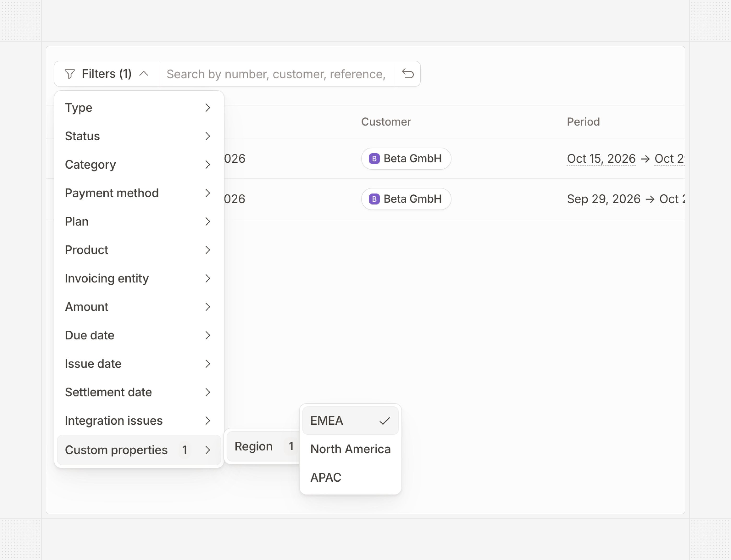Click the undo/reset arrow icon in search bar
731x560 pixels.
(408, 74)
